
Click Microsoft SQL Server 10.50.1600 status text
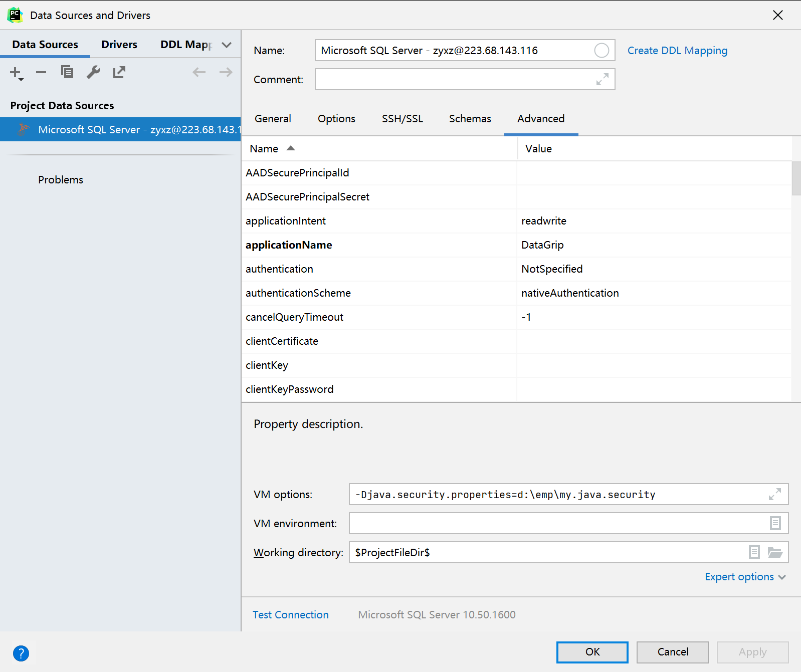437,615
